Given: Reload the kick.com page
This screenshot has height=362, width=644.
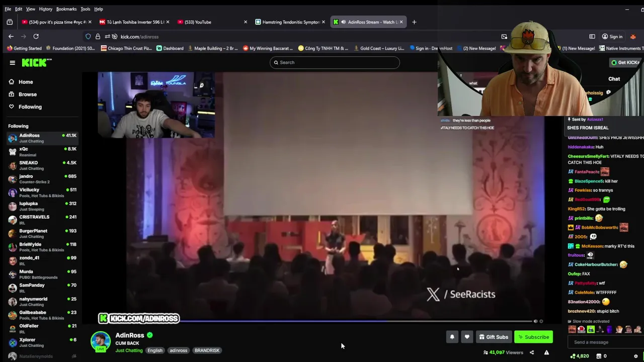Looking at the screenshot, I should [36, 36].
